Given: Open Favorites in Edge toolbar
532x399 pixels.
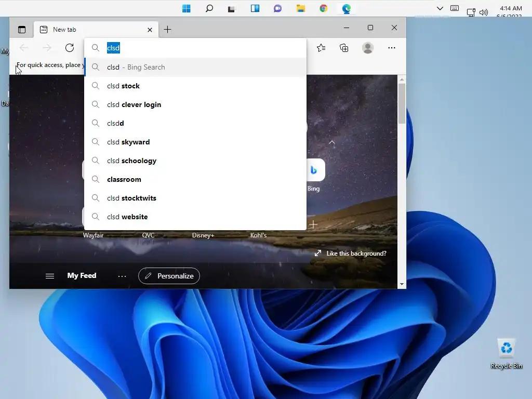Looking at the screenshot, I should click(x=321, y=48).
